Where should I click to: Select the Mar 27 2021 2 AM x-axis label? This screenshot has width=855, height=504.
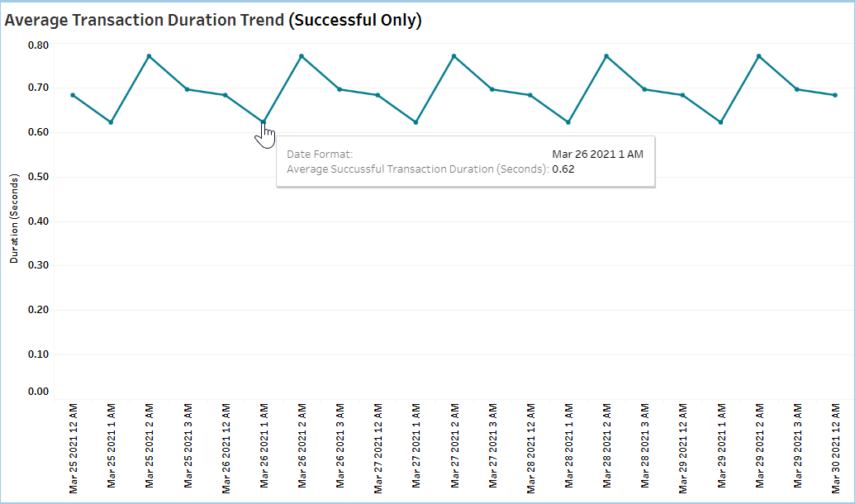[455, 448]
